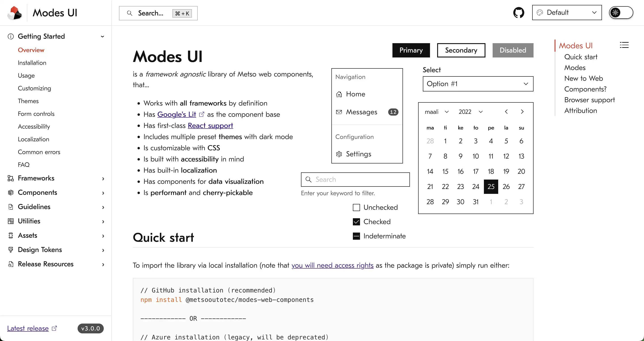The width and height of the screenshot is (644, 341).
Task: Uncheck the Checked checkbox
Action: tap(356, 222)
